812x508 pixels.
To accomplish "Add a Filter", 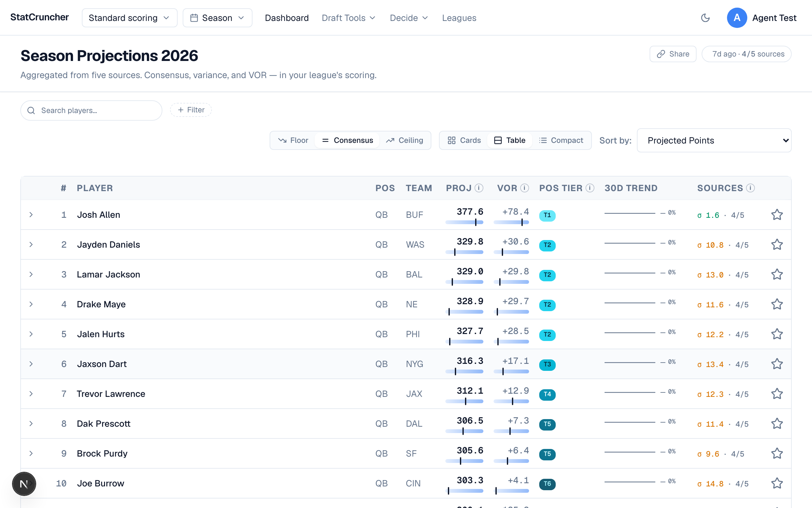I will tap(191, 110).
